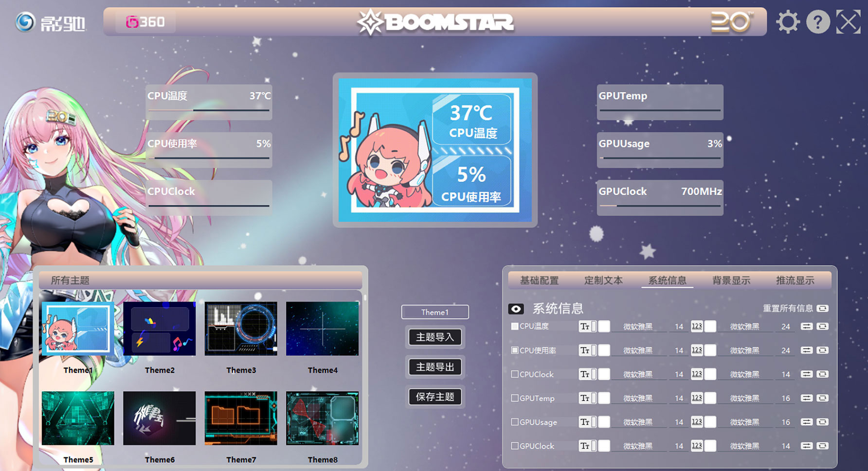Open the label font dropdown in CPU使用率 row
868x471 pixels.
pyautogui.click(x=638, y=350)
